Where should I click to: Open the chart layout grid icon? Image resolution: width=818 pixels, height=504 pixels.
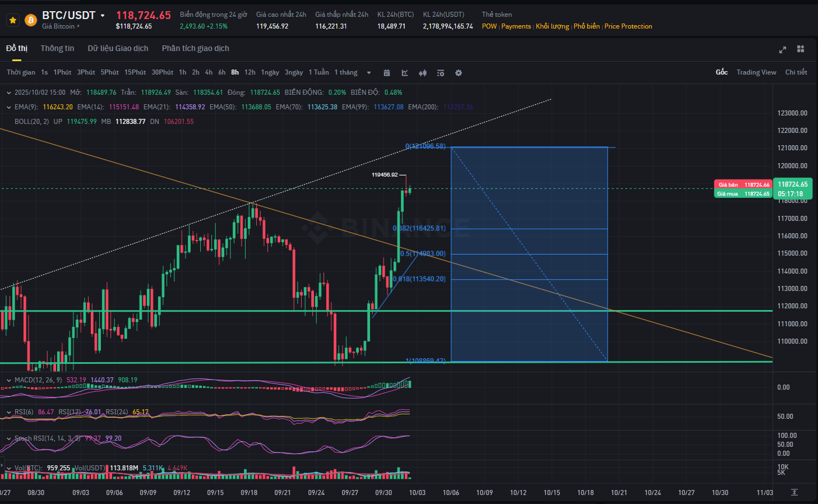(x=801, y=49)
